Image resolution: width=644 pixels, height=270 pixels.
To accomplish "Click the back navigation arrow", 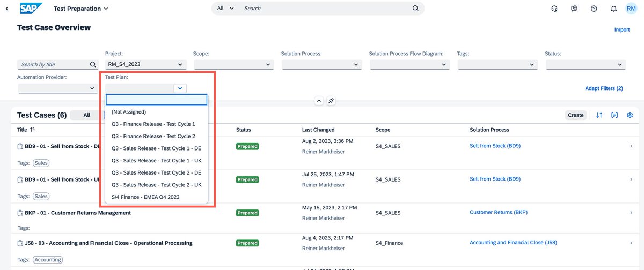I will click(6, 9).
